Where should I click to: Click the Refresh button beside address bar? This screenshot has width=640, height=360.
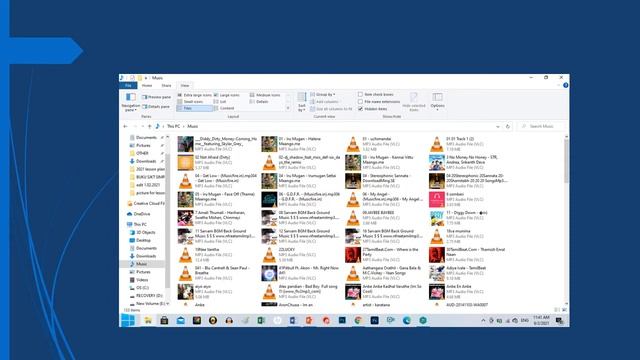[508, 127]
